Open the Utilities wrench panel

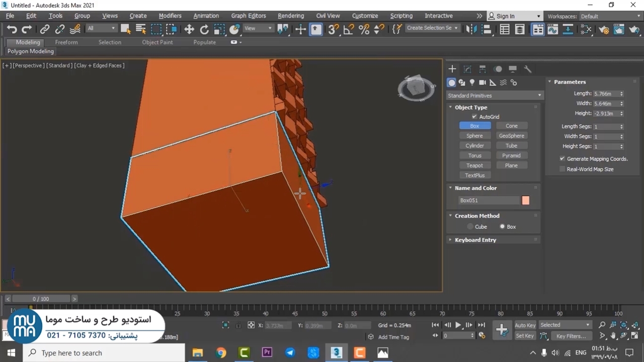tap(528, 69)
